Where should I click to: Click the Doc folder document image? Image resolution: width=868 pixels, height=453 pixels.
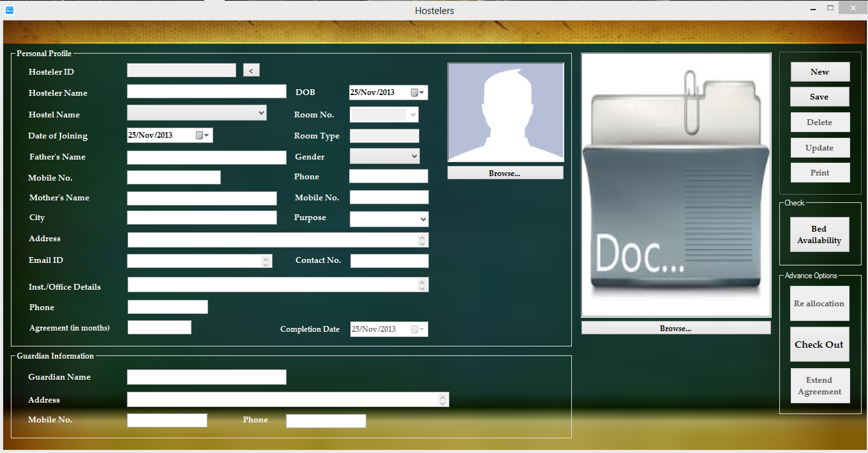click(676, 185)
